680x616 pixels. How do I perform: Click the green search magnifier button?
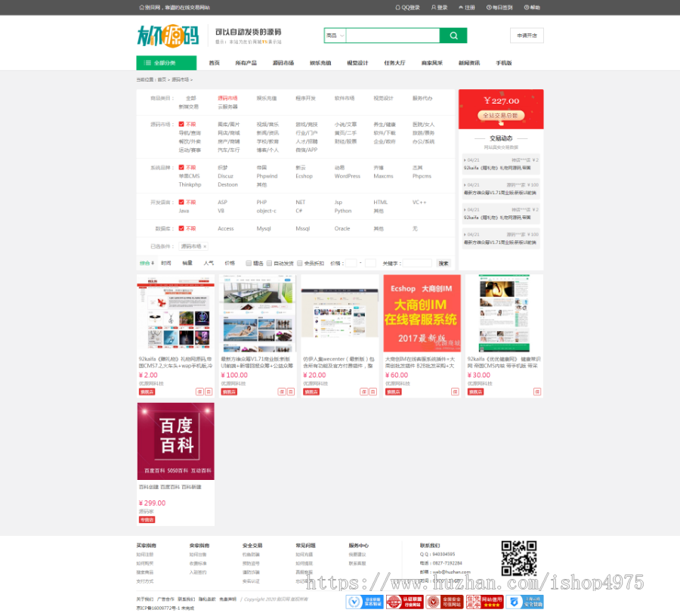coord(453,36)
